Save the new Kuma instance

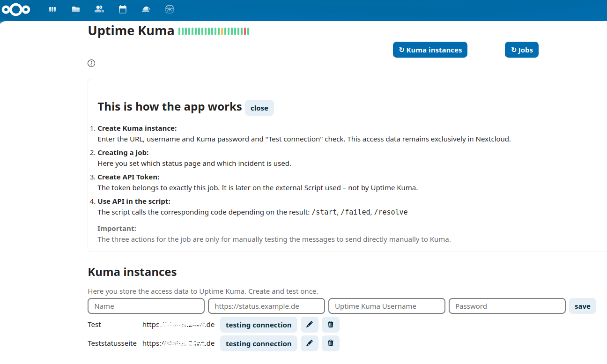point(583,306)
